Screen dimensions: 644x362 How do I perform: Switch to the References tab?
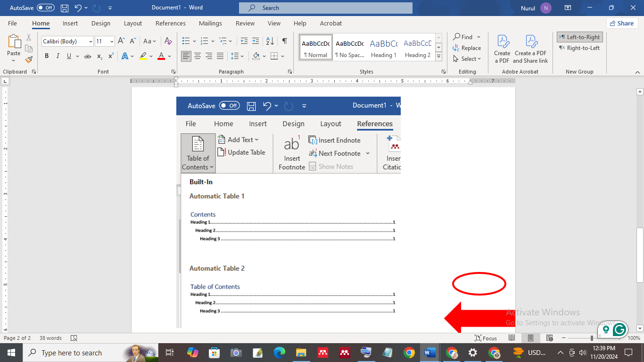[x=171, y=23]
